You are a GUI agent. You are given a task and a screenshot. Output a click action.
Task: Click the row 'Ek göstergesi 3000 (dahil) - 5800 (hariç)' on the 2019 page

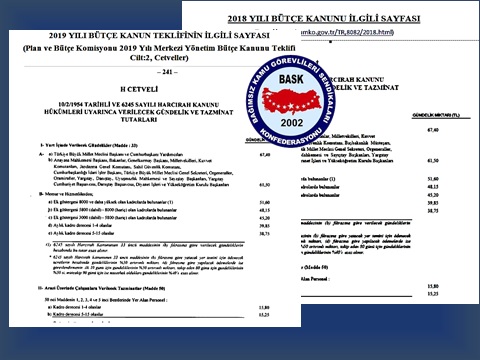pos(112,218)
